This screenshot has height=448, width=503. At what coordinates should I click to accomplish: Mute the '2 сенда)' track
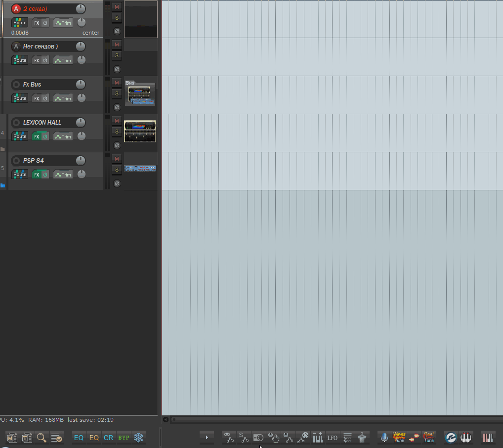117,7
